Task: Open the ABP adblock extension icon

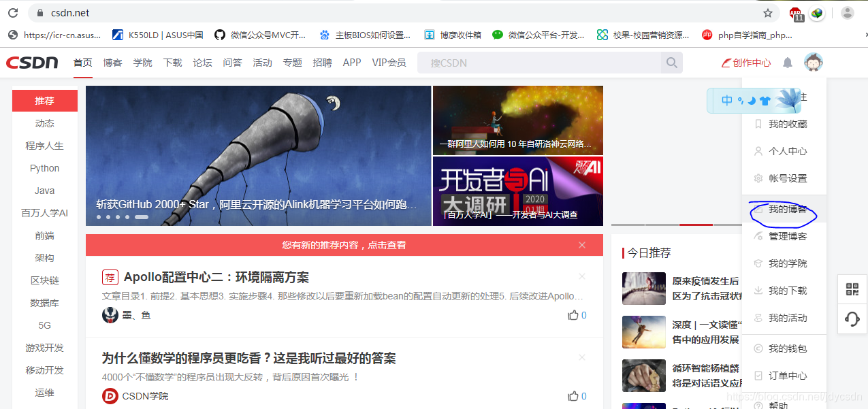Action: point(796,14)
